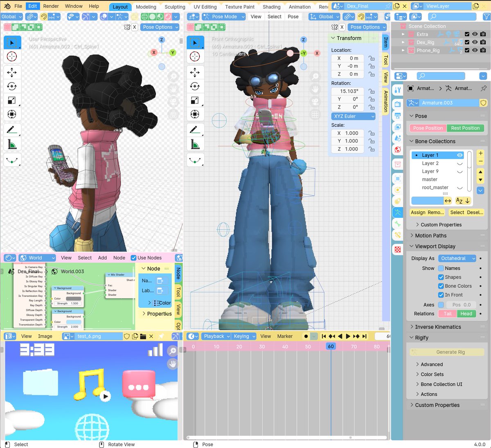Switch to the Shading workspace tab
The height and width of the screenshot is (448, 491).
272,7
